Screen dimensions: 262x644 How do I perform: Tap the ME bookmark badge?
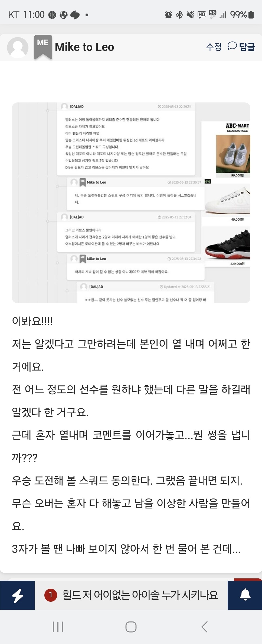click(x=43, y=47)
